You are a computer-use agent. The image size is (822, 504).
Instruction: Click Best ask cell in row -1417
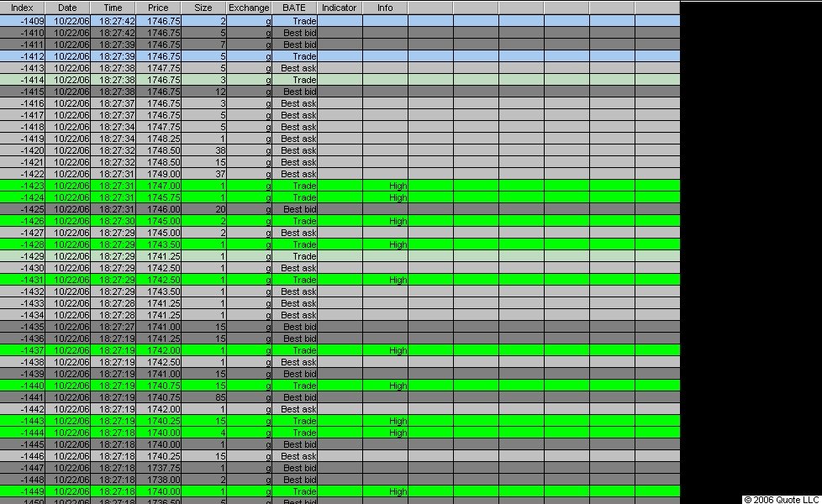294,115
